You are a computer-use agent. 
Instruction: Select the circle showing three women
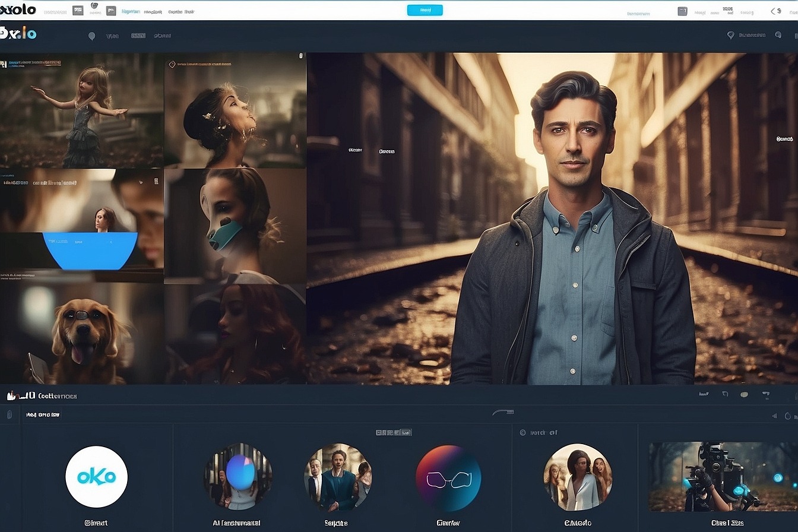[578, 477]
